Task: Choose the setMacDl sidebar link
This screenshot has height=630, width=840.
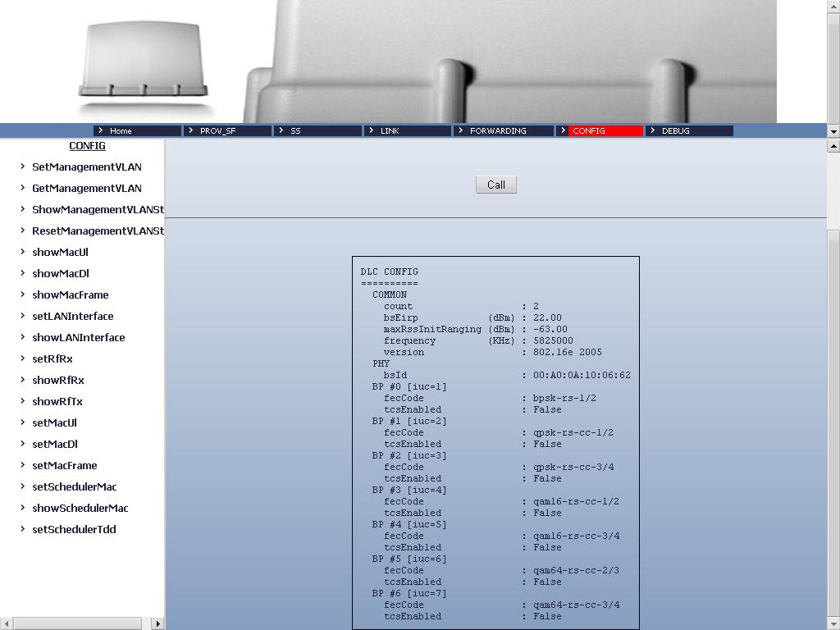Action: click(x=55, y=444)
